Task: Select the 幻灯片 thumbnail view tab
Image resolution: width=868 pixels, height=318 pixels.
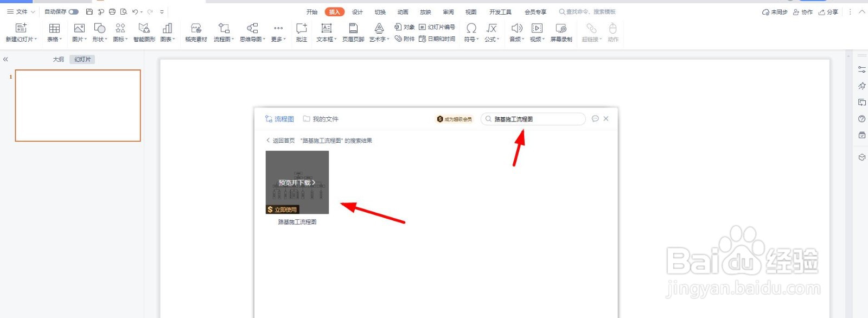Action: coord(82,60)
